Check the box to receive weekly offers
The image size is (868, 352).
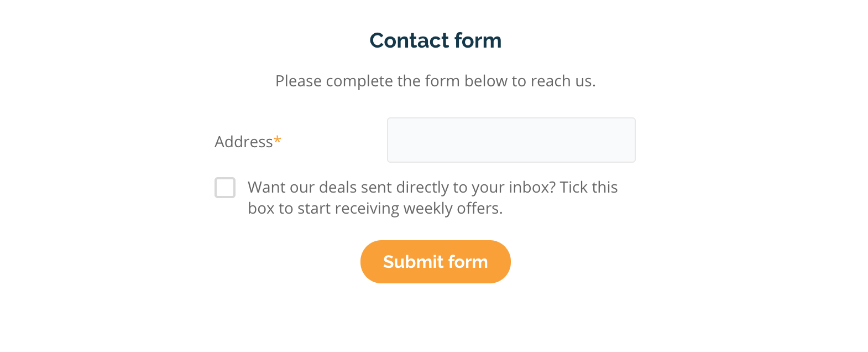(x=225, y=188)
